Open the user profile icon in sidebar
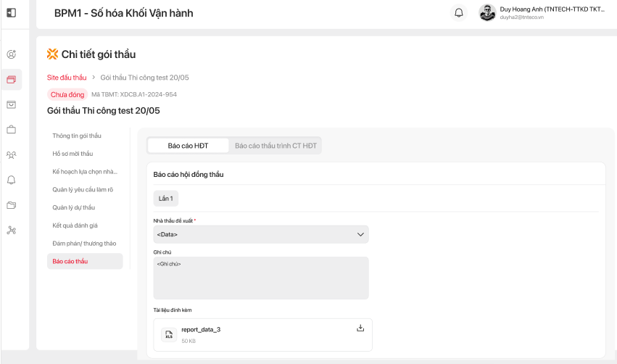Screen dimensions: 617x364 point(11,54)
